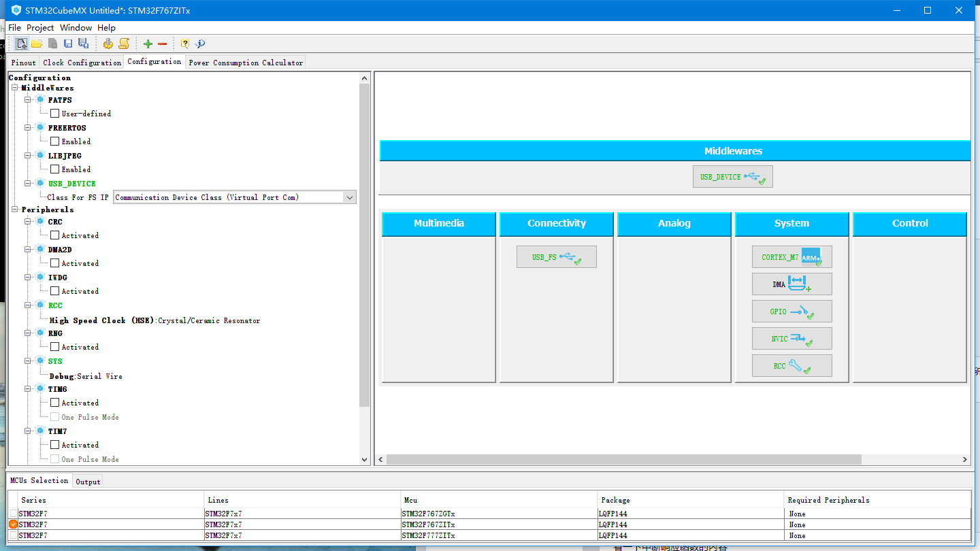980x551 pixels.
Task: Collapse the Peripherals tree node
Action: point(15,210)
